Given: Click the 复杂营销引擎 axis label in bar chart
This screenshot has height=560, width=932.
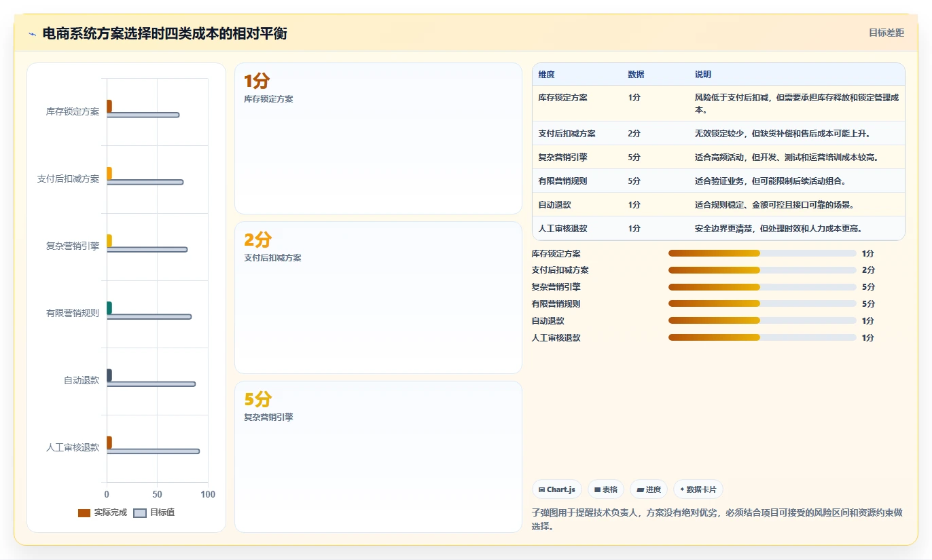Looking at the screenshot, I should point(73,246).
